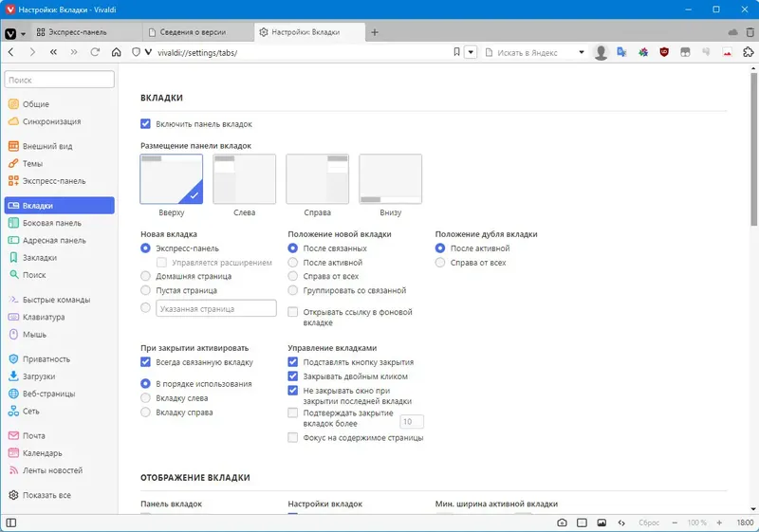The width and height of the screenshot is (759, 532).
Task: Click the synced tabs cloud icon
Action: point(732,32)
